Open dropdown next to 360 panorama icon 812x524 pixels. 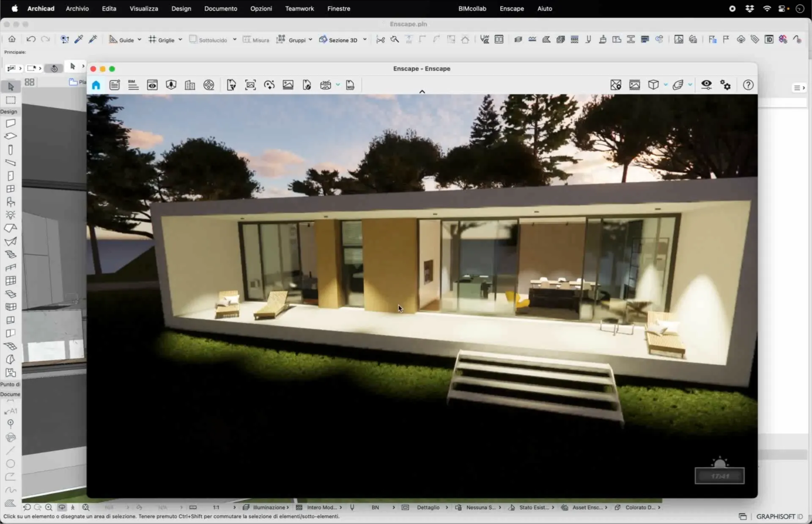pyautogui.click(x=338, y=85)
